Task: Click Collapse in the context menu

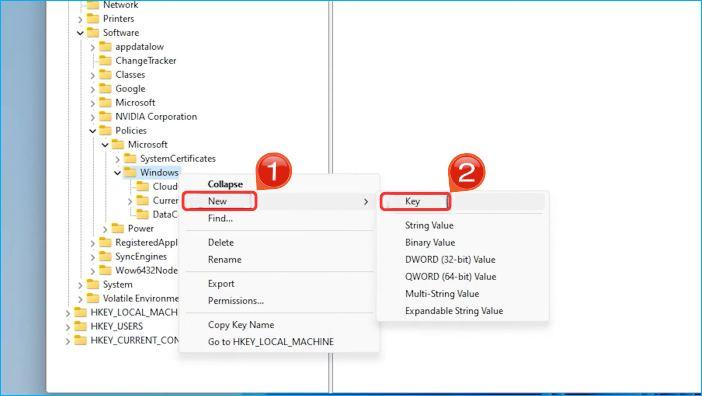Action: coord(225,184)
